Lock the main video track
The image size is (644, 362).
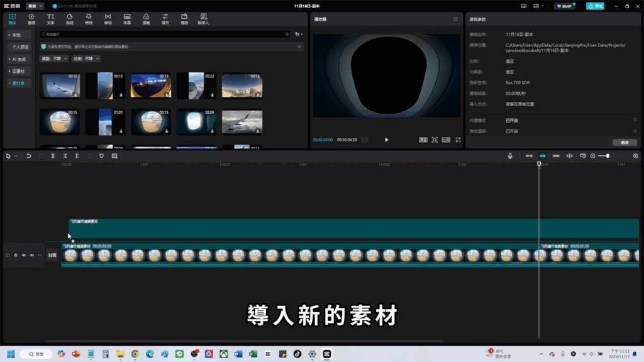click(x=16, y=255)
